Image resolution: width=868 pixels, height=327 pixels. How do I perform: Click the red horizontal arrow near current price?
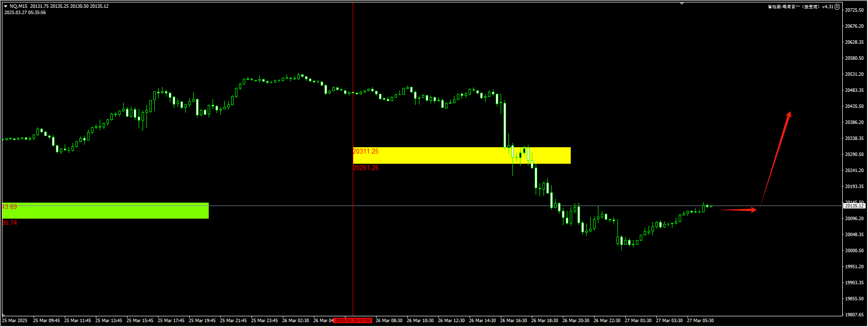[738, 210]
